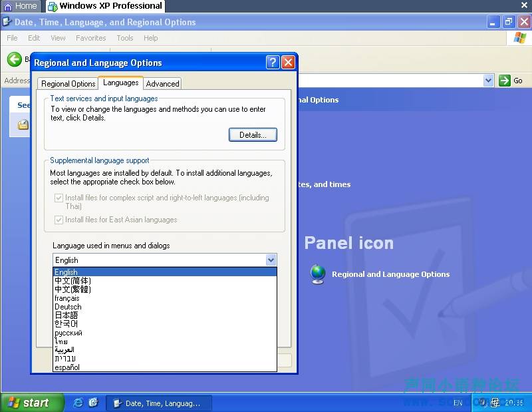Select English in the language list
This screenshot has width=532, height=412.
(165, 272)
